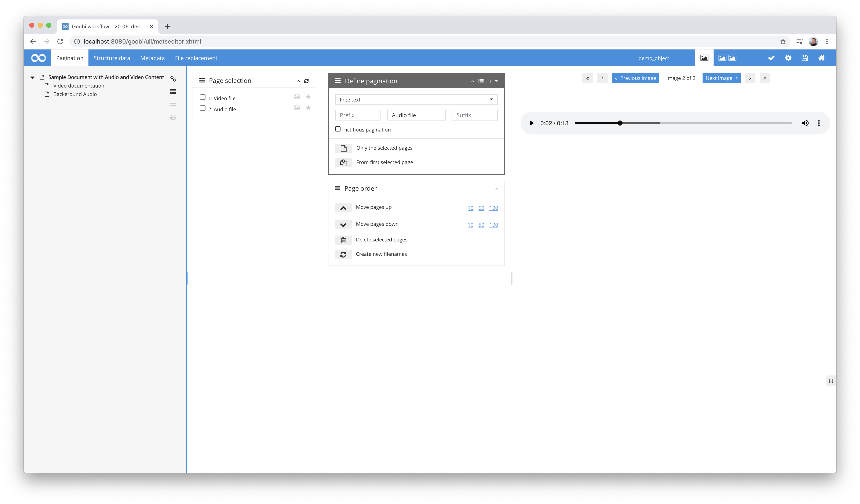
Task: Open audio player more options menu
Action: point(818,123)
